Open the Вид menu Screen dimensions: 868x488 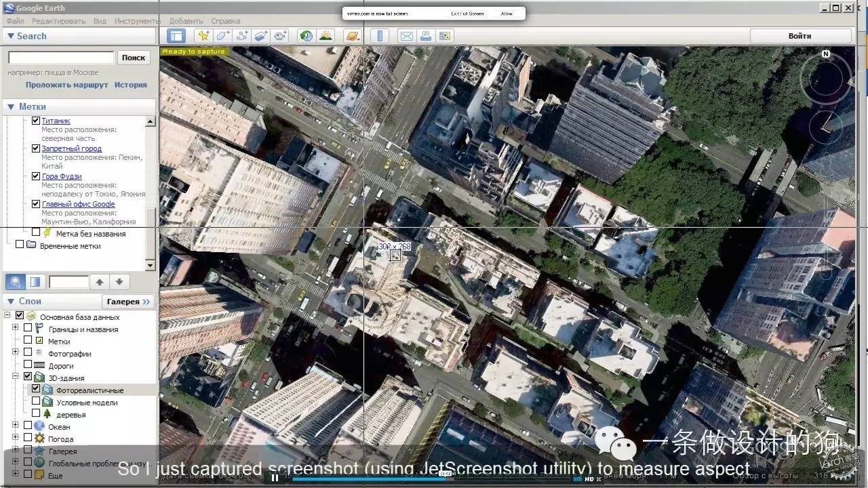pyautogui.click(x=100, y=21)
